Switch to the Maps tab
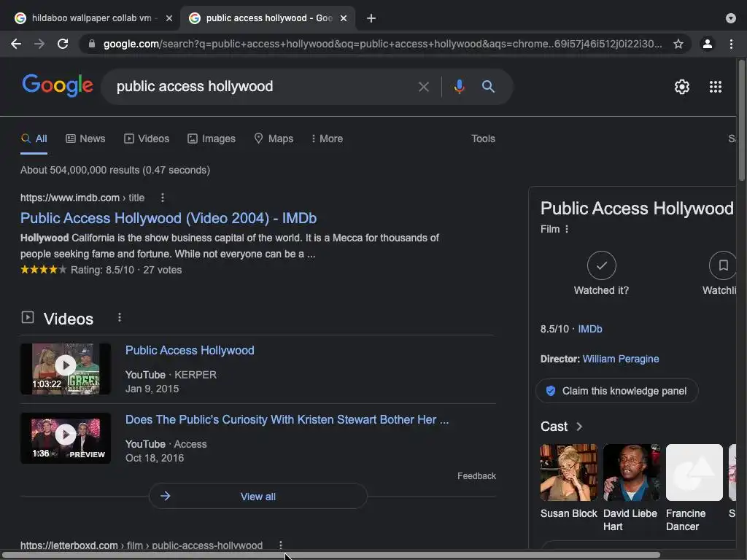 [274, 139]
